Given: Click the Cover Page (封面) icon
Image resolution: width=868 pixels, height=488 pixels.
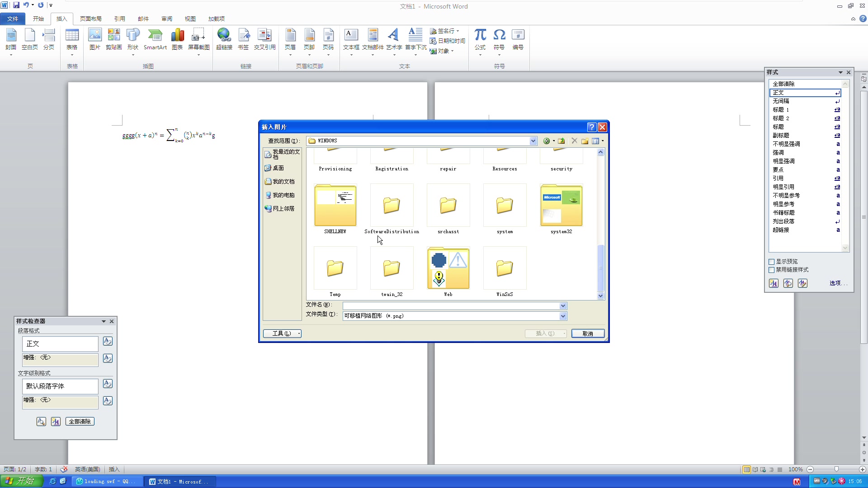Looking at the screenshot, I should coord(11,40).
